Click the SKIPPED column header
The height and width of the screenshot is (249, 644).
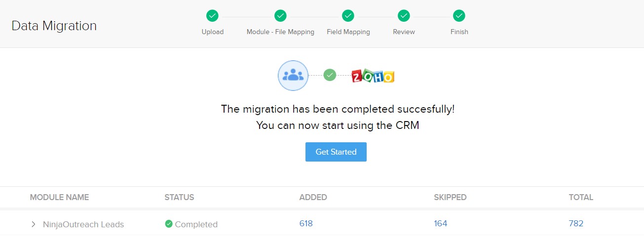[450, 197]
